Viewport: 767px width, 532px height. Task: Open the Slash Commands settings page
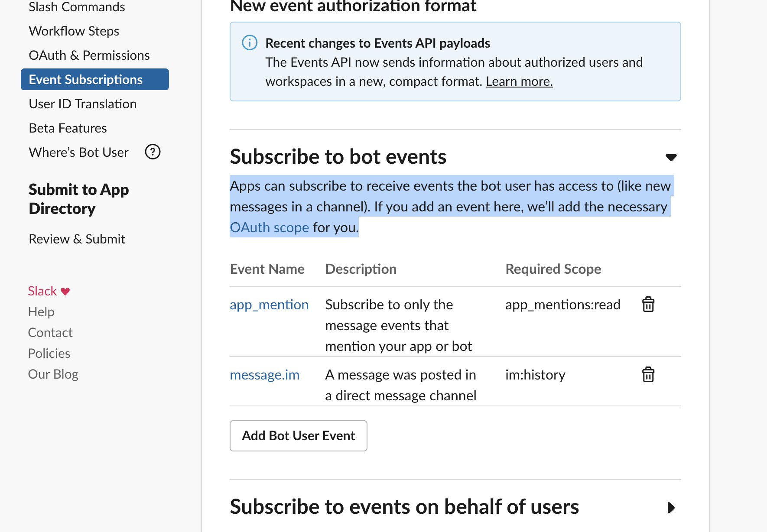click(77, 7)
